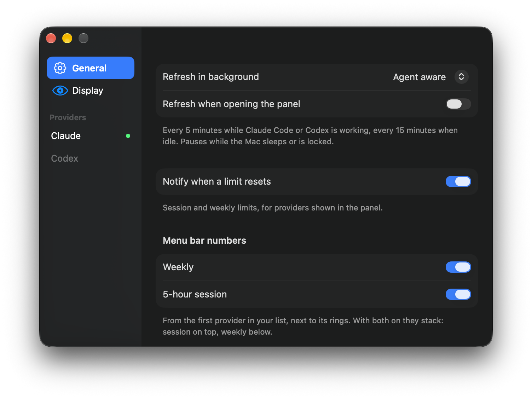532x399 pixels.
Task: Click the "Session and weekly limits" description
Action: 273,208
